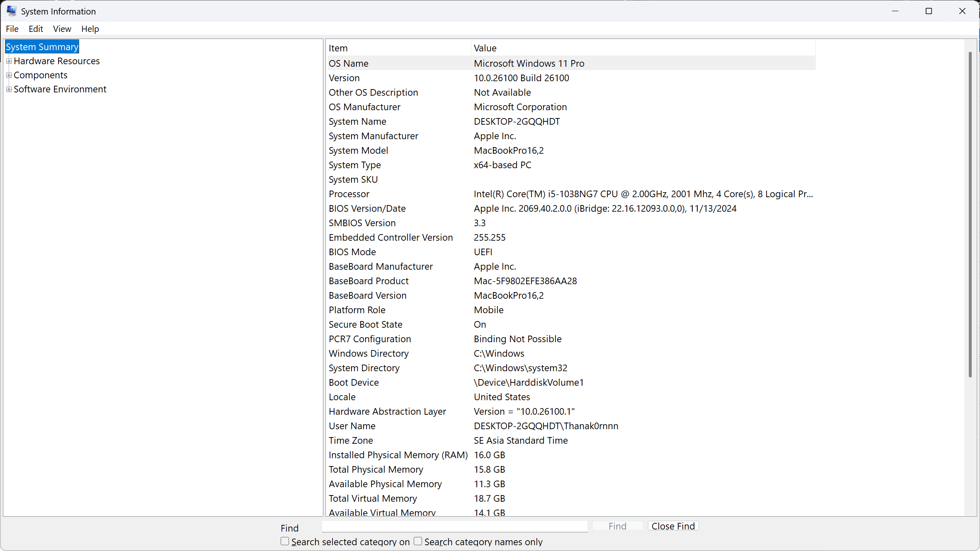980x551 pixels.
Task: Check Search category names only checkbox
Action: pyautogui.click(x=418, y=541)
